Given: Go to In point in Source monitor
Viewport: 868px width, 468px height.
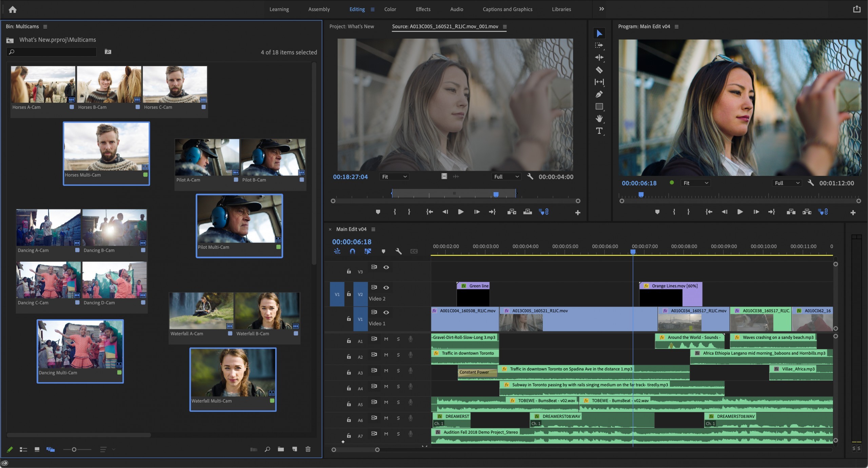Looking at the screenshot, I should pos(429,212).
